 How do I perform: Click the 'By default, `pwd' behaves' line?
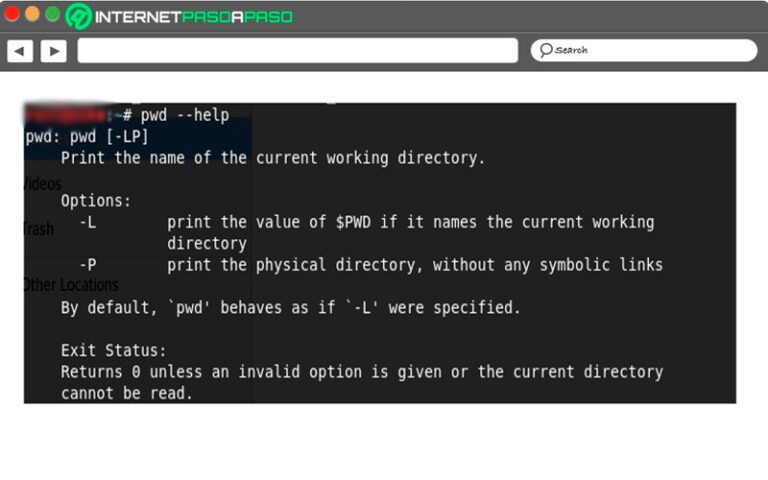290,308
